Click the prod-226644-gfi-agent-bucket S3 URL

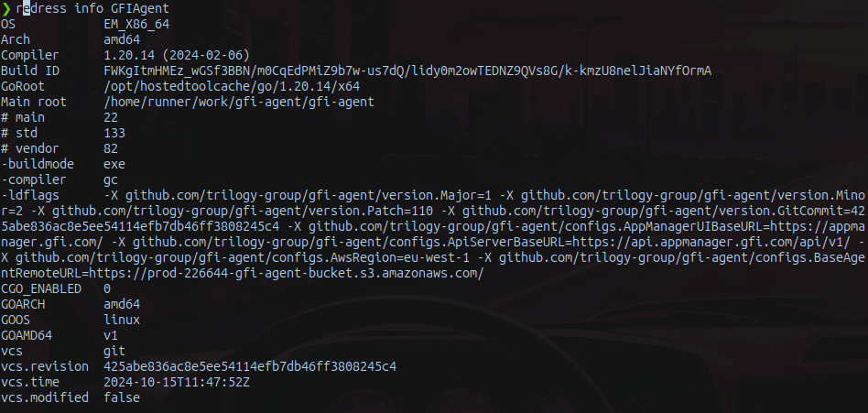point(287,273)
